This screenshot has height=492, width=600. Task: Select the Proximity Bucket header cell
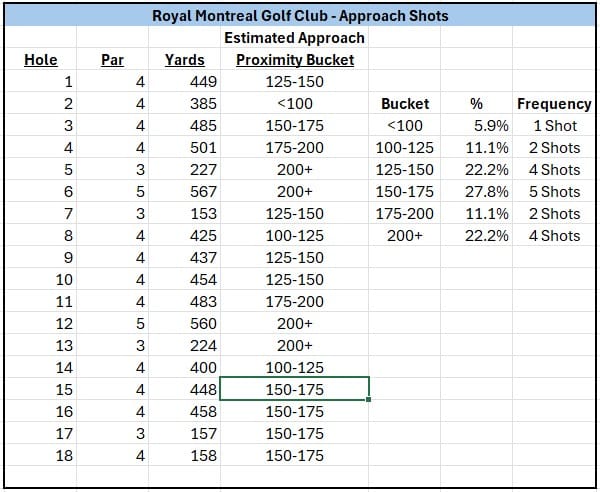point(295,60)
